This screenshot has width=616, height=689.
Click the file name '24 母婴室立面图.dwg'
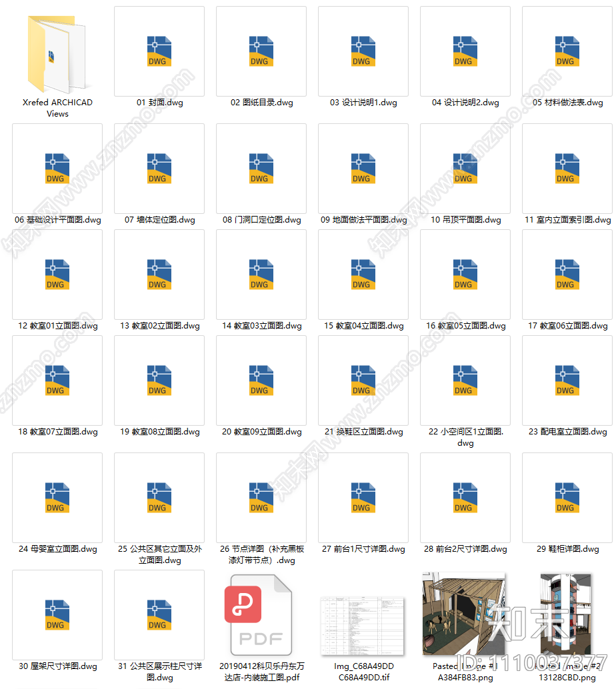point(57,549)
